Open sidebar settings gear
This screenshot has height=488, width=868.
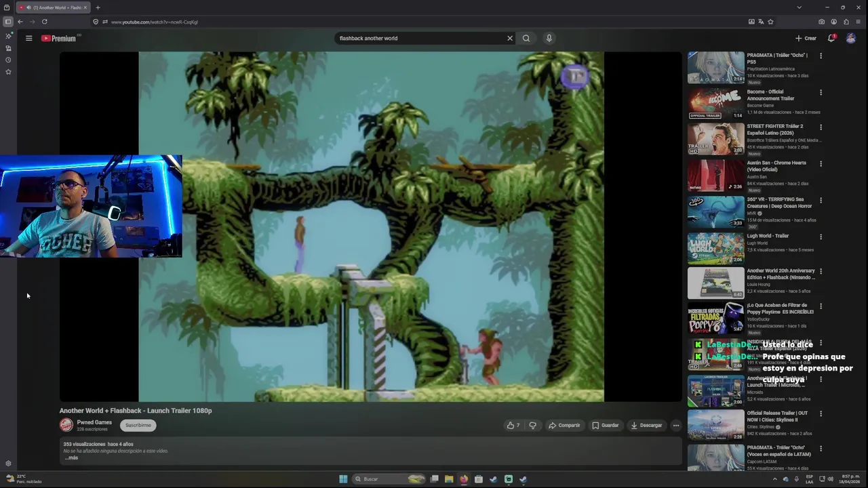(8, 464)
